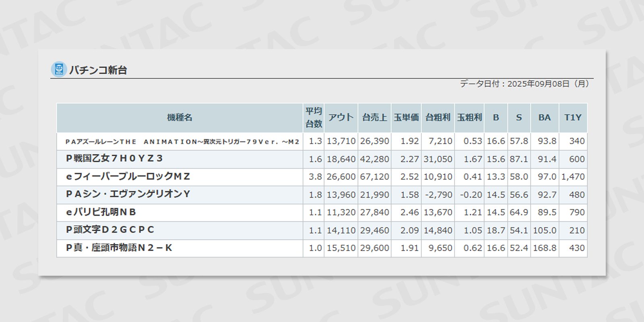Select the アウト column header
This screenshot has width=644, height=322.
(341, 118)
